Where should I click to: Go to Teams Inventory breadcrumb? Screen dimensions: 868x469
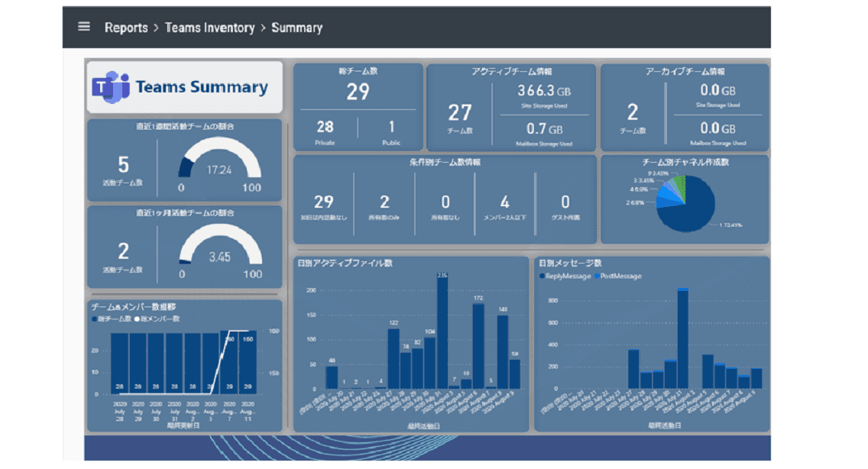pyautogui.click(x=209, y=27)
